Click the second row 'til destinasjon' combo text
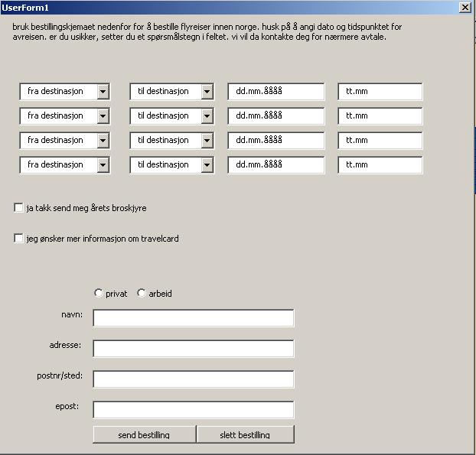The image size is (476, 455). [x=163, y=116]
